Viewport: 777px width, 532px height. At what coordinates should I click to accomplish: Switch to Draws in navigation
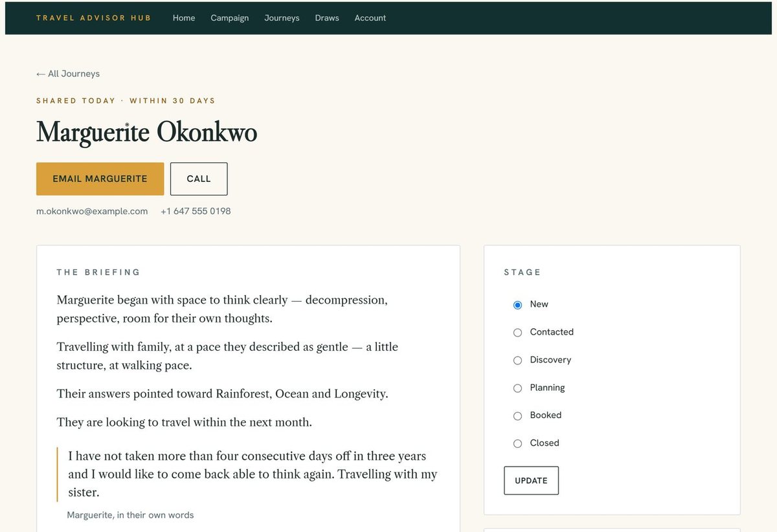tap(327, 18)
